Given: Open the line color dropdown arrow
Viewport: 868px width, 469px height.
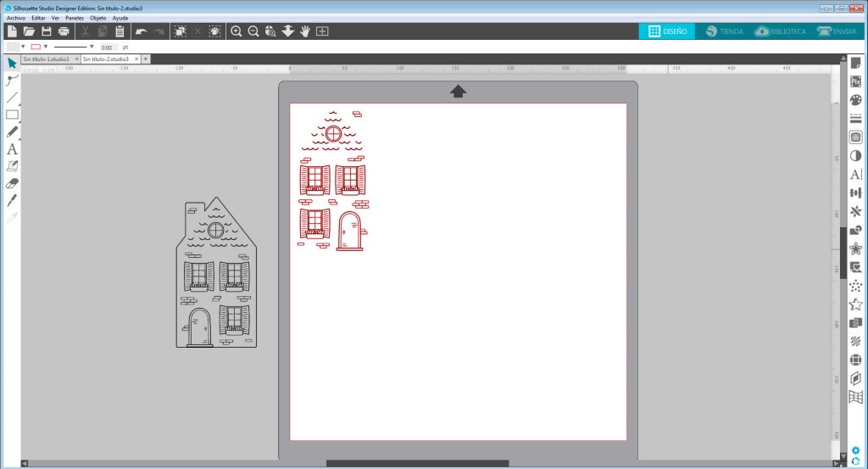Looking at the screenshot, I should [46, 47].
